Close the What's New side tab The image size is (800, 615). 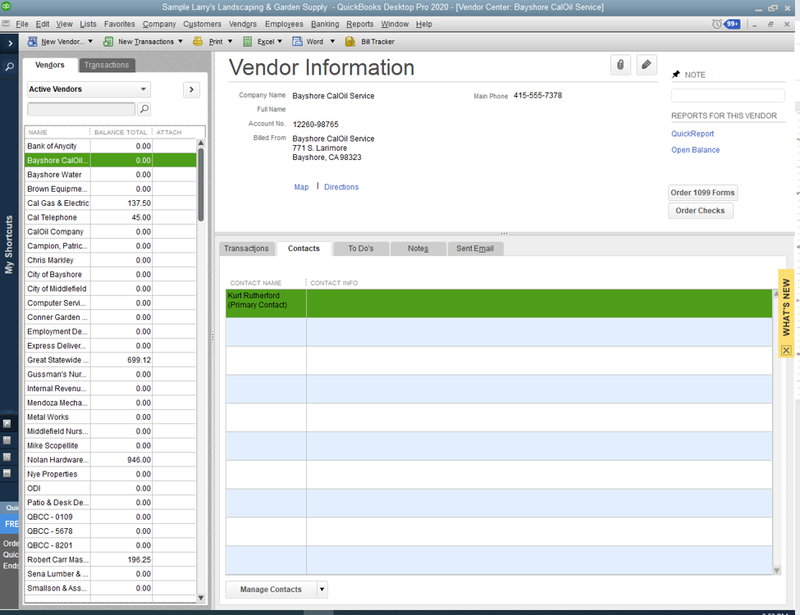tap(786, 350)
